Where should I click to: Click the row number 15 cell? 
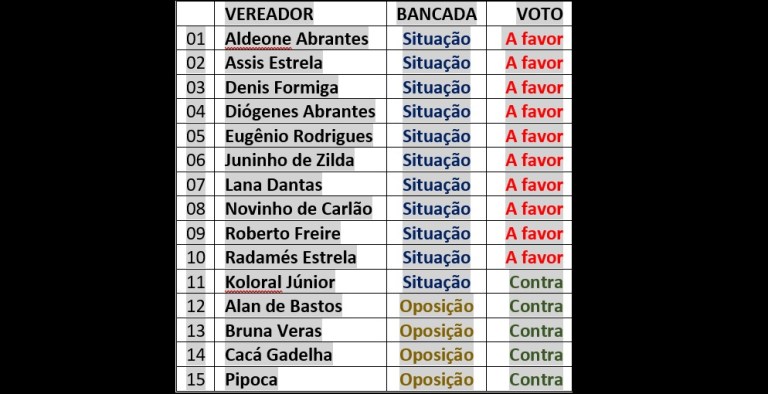tap(196, 379)
